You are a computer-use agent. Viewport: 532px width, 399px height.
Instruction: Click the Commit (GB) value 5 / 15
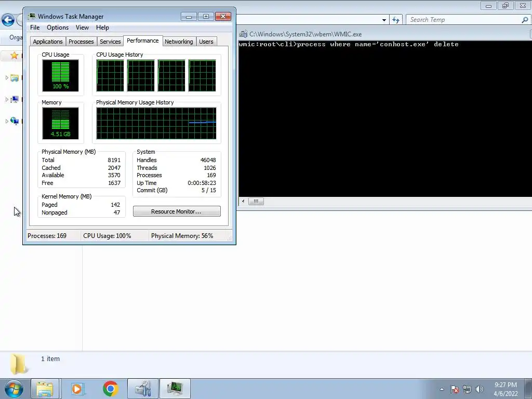(209, 190)
